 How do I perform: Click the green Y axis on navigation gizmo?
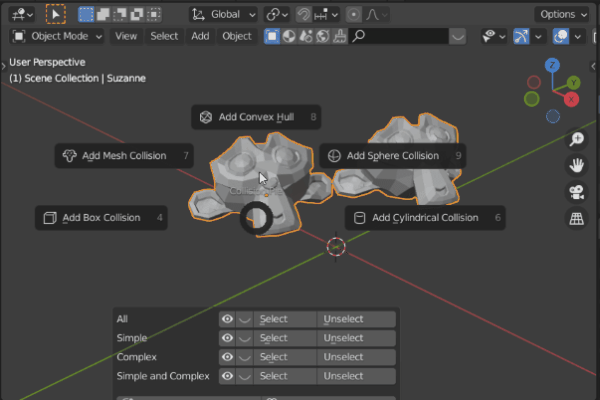(573, 82)
